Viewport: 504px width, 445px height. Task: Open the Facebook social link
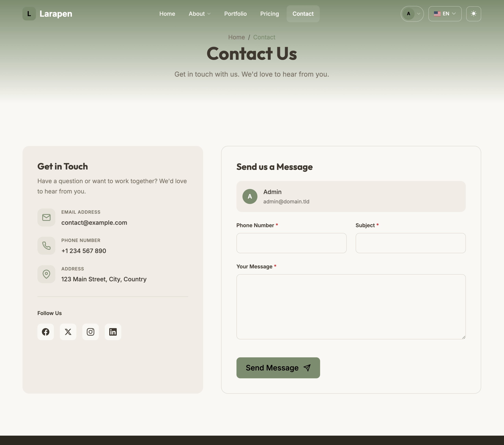pyautogui.click(x=46, y=332)
